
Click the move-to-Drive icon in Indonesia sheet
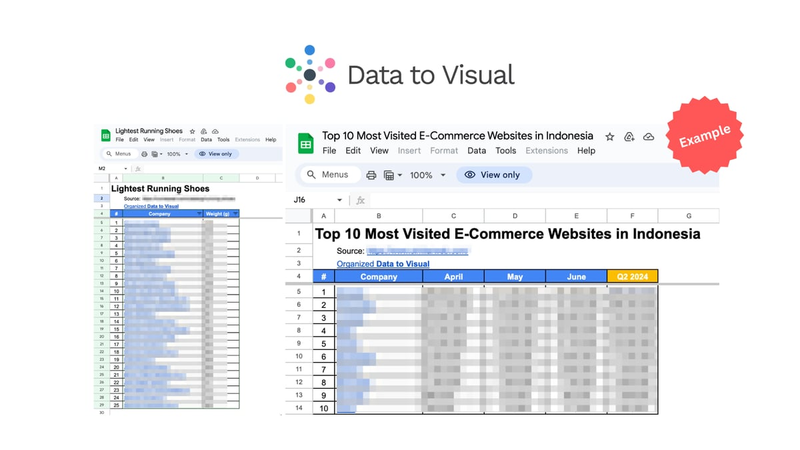click(x=629, y=137)
